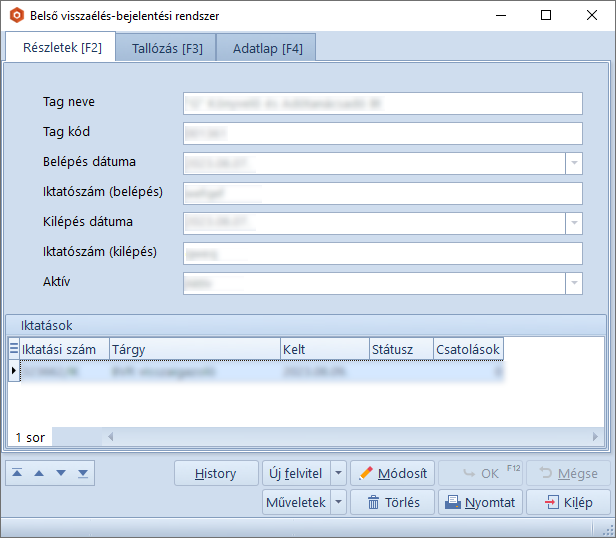
Task: Expand Belépés dátuma date dropdown
Action: pos(574,163)
